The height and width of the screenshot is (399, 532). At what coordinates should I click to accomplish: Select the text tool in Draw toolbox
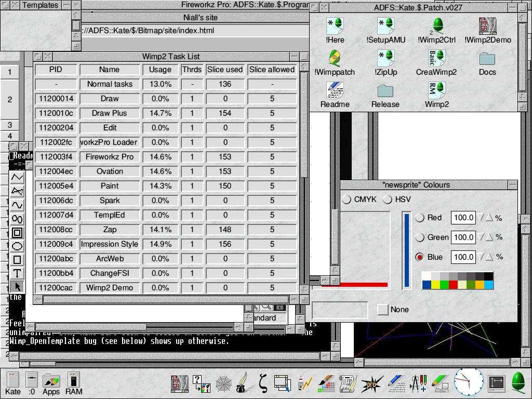pos(17,273)
